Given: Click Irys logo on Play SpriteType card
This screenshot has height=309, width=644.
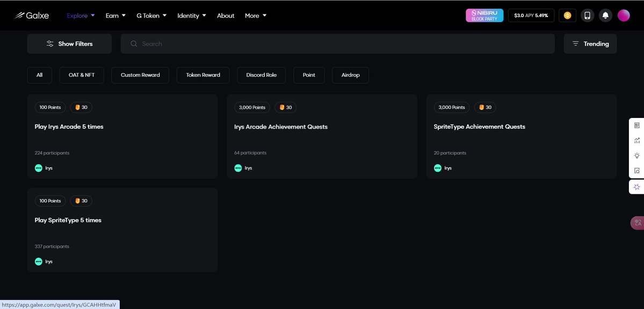Looking at the screenshot, I should [x=39, y=262].
